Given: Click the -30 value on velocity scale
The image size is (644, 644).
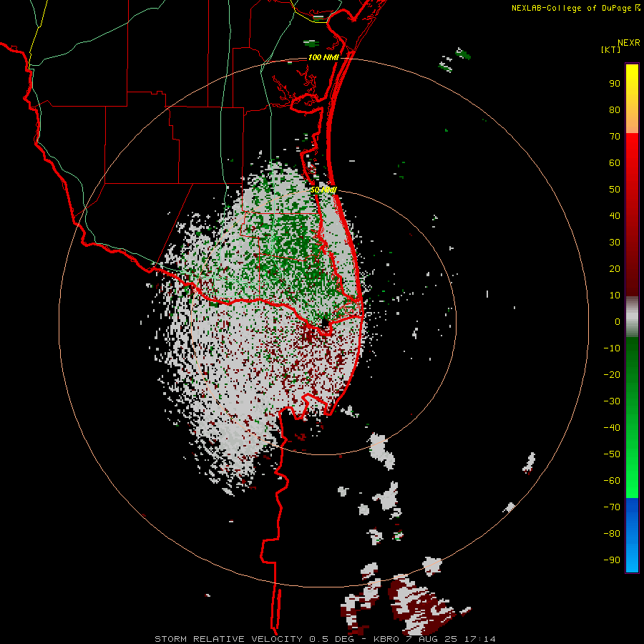Looking at the screenshot, I should tap(612, 401).
